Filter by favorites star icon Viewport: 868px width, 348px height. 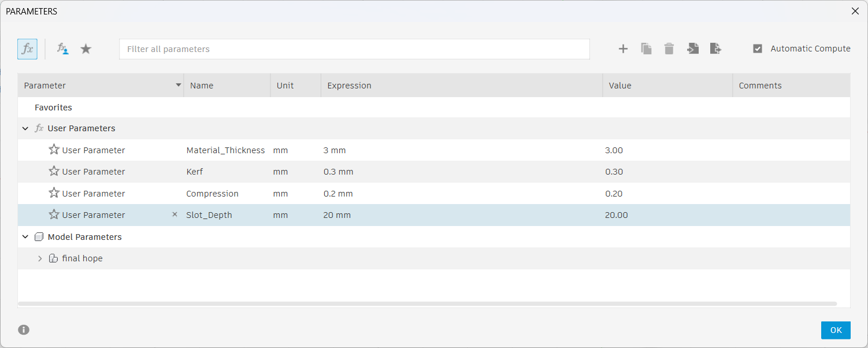86,49
